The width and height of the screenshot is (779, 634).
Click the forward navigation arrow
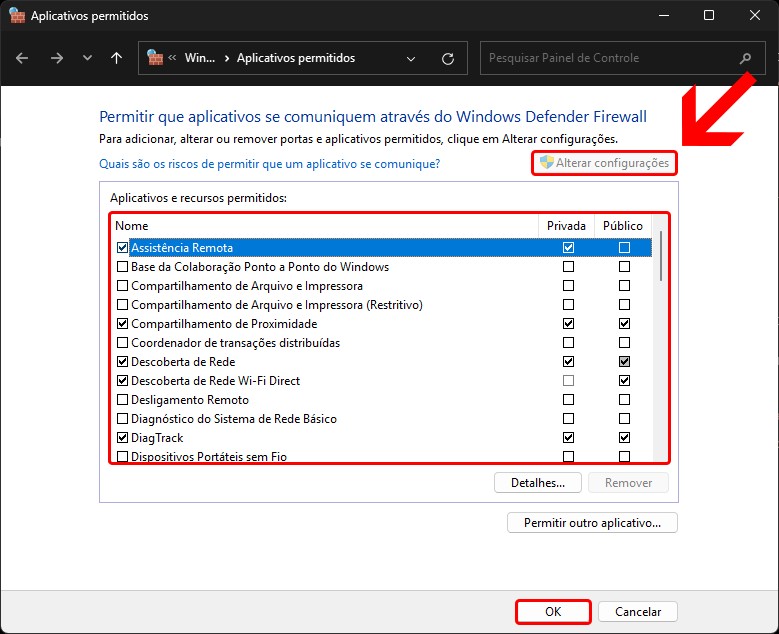pos(57,58)
